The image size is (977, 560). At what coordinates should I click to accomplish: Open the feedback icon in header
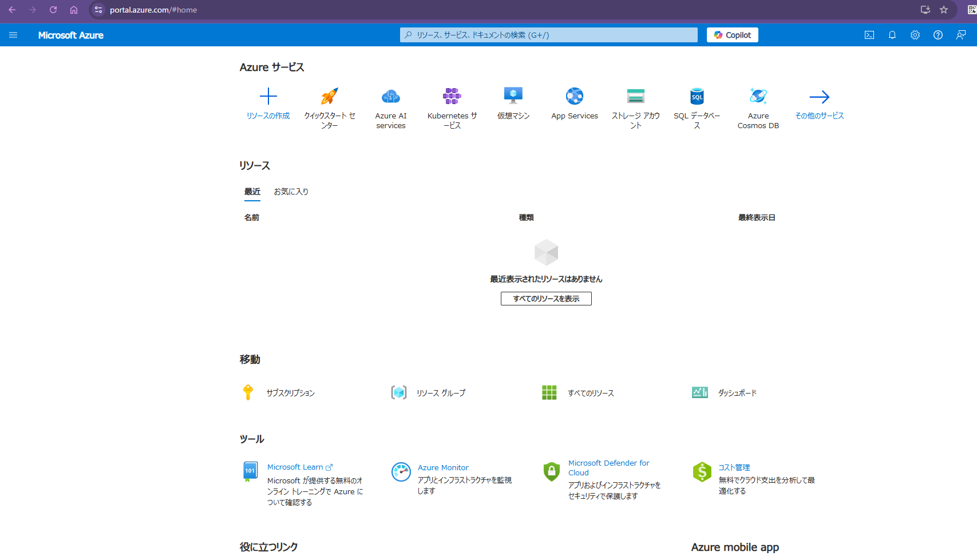(961, 35)
